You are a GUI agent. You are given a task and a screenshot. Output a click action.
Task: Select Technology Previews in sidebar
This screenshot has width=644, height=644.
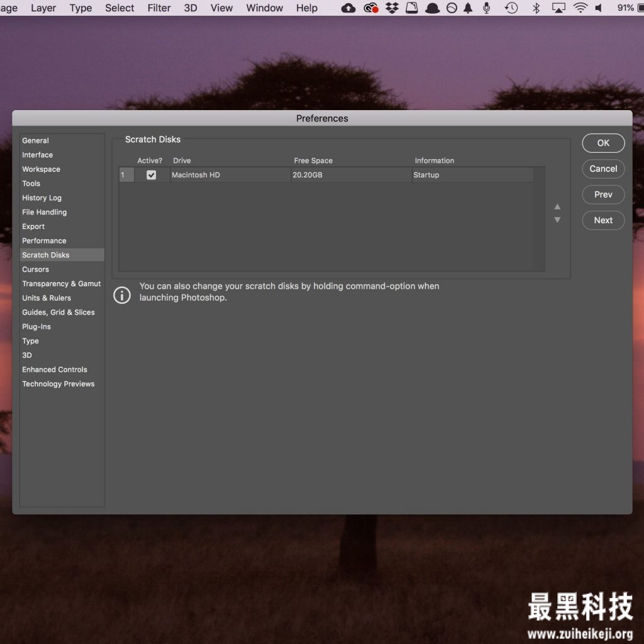point(62,384)
